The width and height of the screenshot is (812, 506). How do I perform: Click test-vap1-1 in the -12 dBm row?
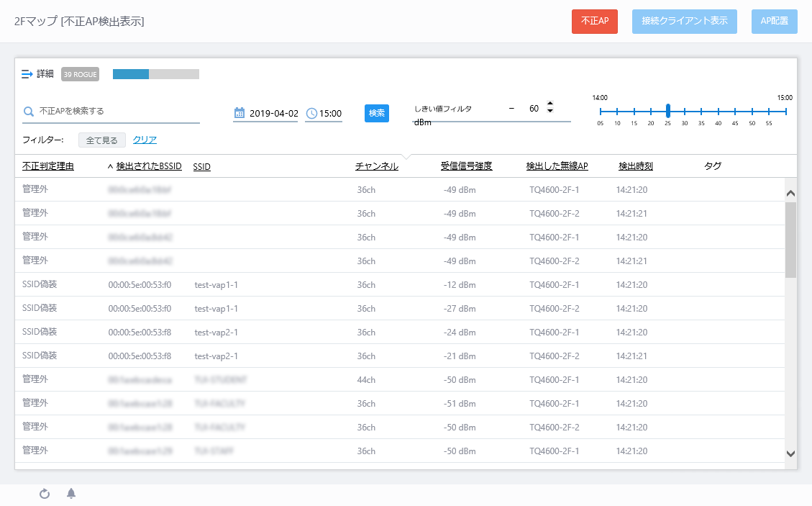[216, 285]
